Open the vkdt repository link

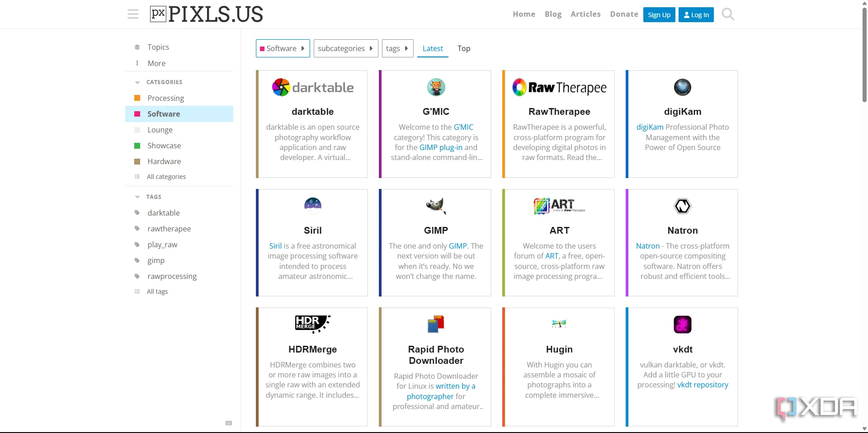click(703, 385)
